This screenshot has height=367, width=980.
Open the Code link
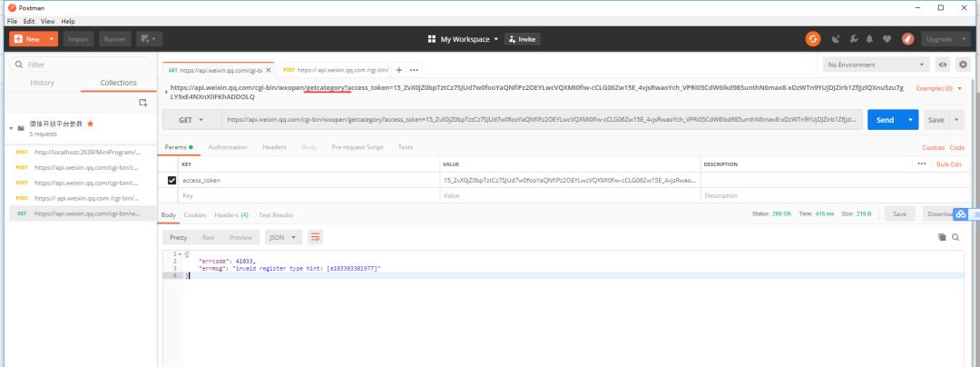(957, 147)
